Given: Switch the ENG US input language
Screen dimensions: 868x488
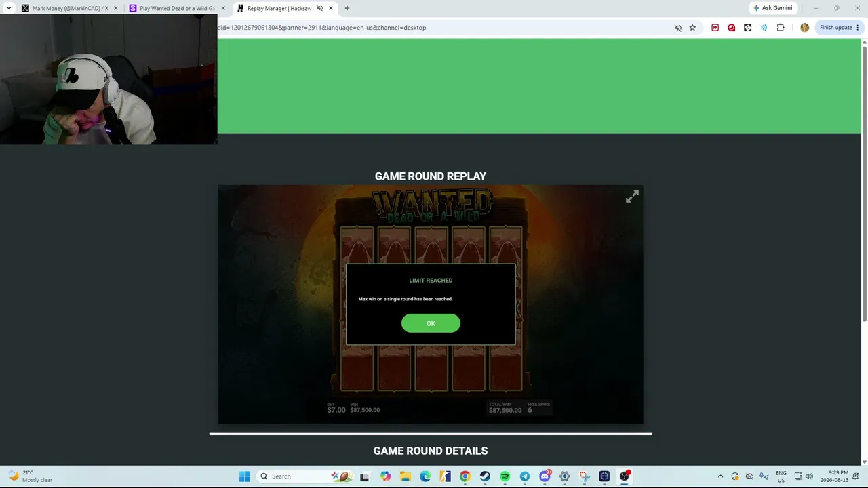Looking at the screenshot, I should [x=781, y=476].
